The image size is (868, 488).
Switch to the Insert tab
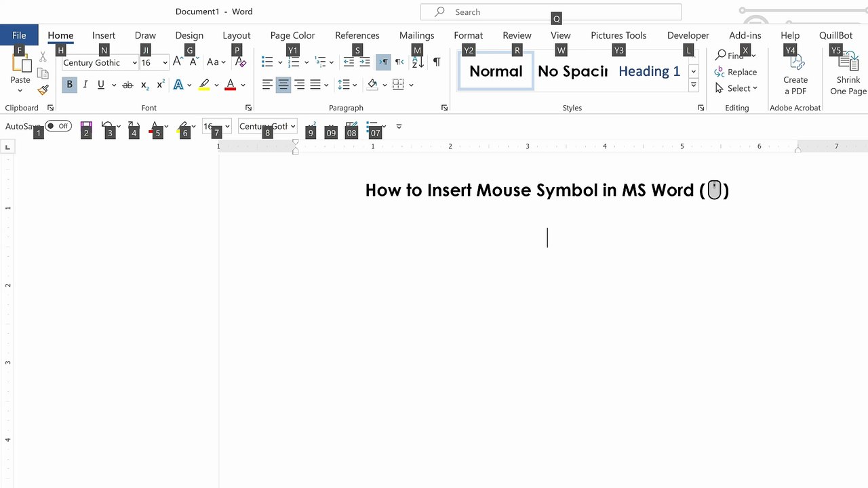point(104,35)
